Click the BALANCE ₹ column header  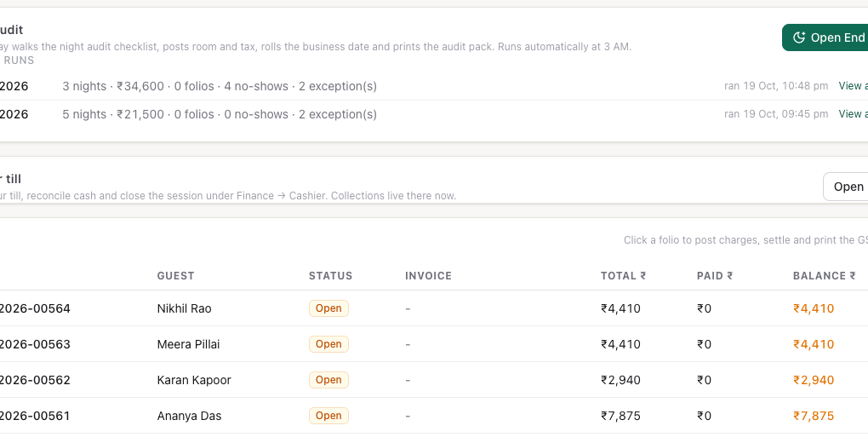pos(825,275)
